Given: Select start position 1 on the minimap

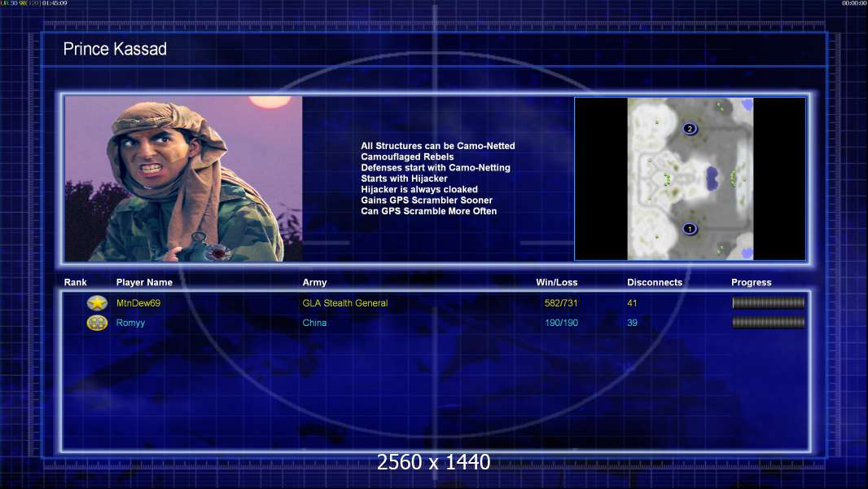Looking at the screenshot, I should 689,228.
